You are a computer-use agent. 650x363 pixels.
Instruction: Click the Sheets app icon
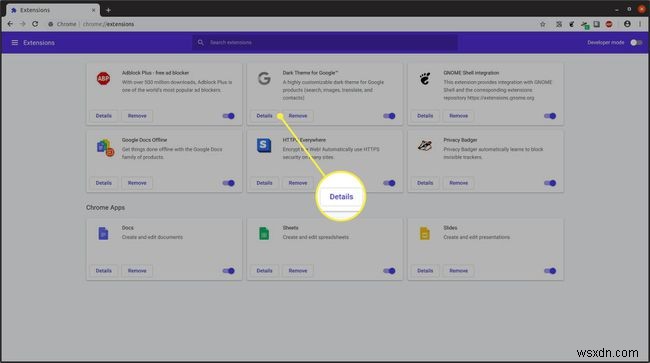click(x=264, y=233)
